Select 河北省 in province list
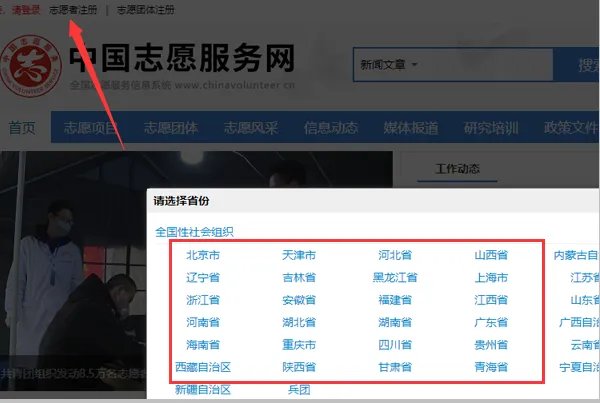This screenshot has width=600, height=403. pyautogui.click(x=395, y=255)
